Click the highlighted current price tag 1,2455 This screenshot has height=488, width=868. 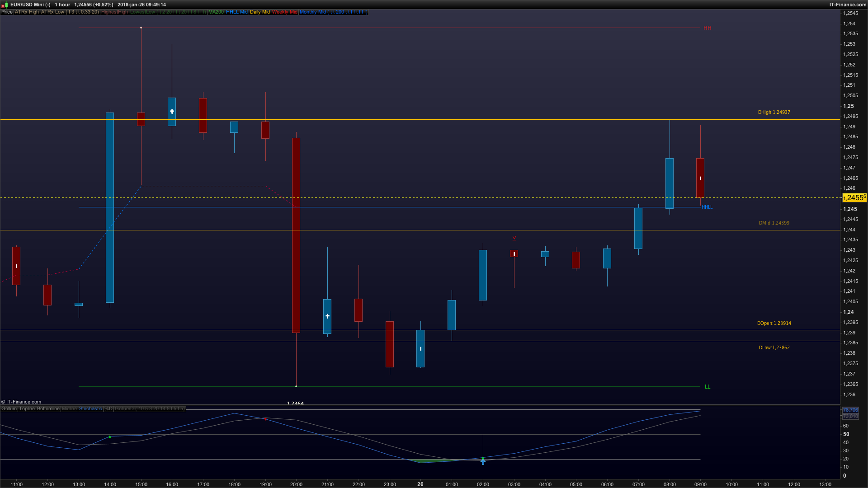point(854,198)
